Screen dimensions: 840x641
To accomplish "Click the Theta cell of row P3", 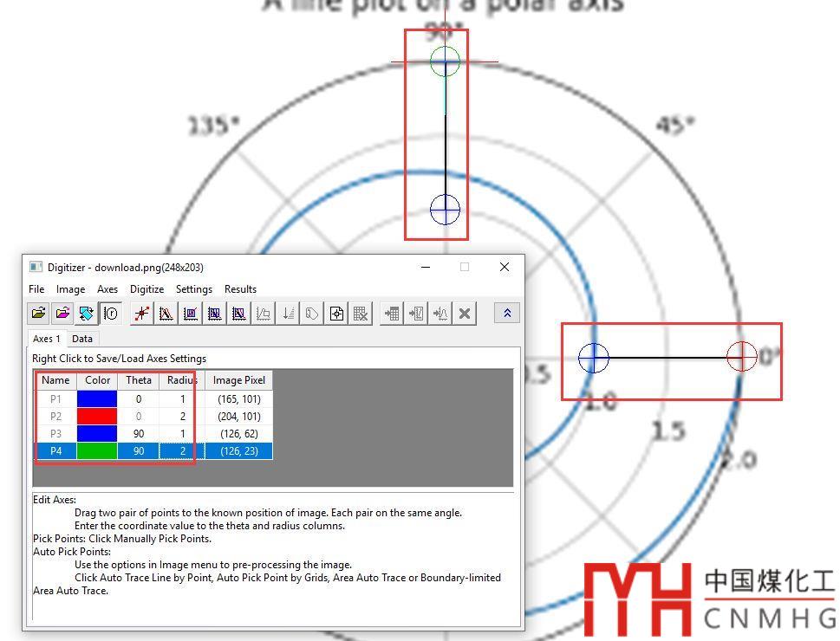I will click(139, 434).
